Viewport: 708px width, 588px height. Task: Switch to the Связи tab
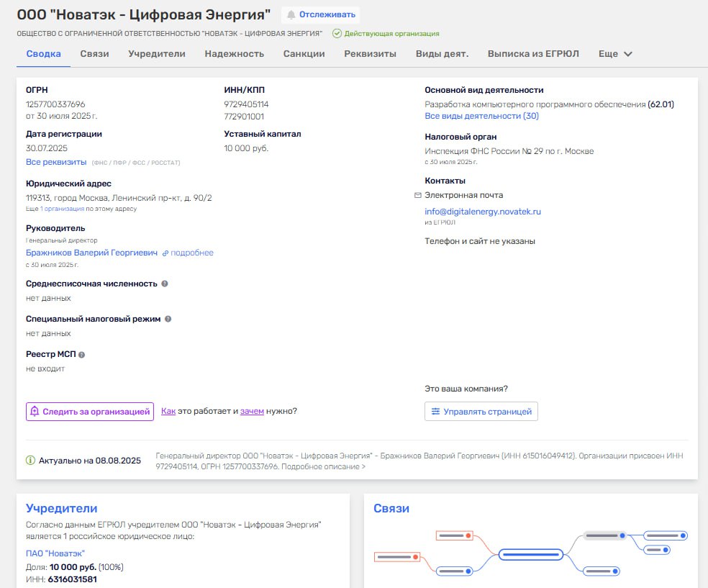click(94, 54)
